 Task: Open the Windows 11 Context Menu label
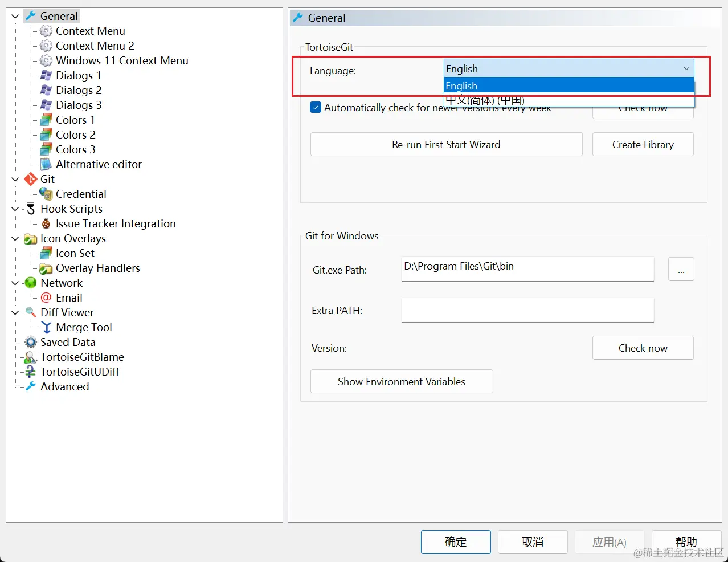[122, 60]
